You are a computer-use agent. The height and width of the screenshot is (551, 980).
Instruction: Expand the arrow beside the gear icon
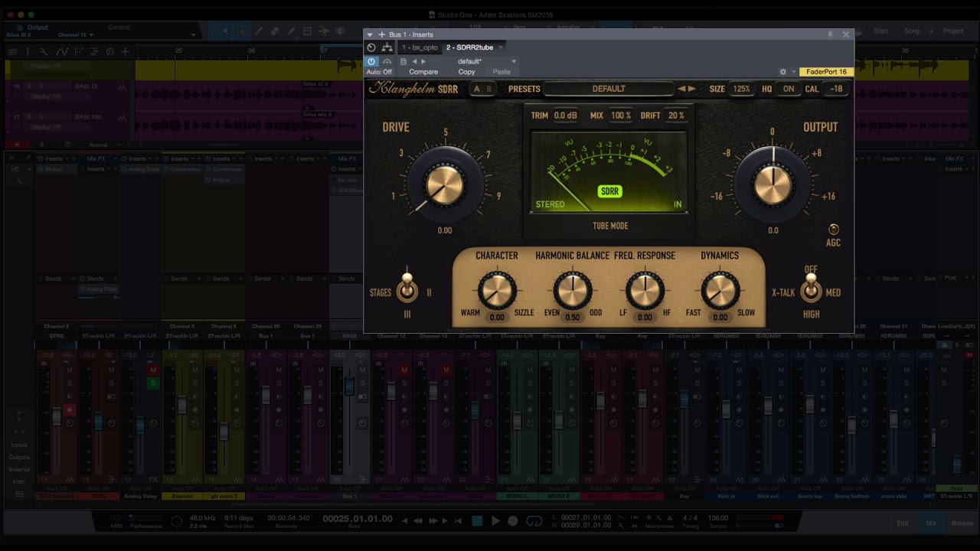(793, 72)
